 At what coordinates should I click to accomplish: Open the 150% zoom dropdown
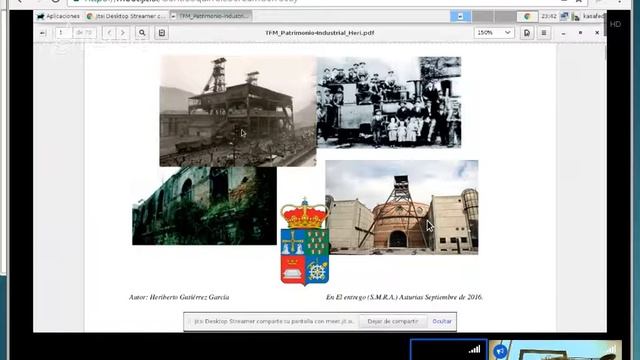pos(493,33)
